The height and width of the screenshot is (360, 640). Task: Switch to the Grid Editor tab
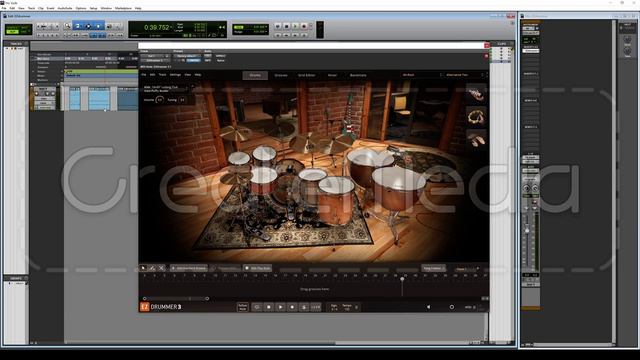click(x=307, y=75)
